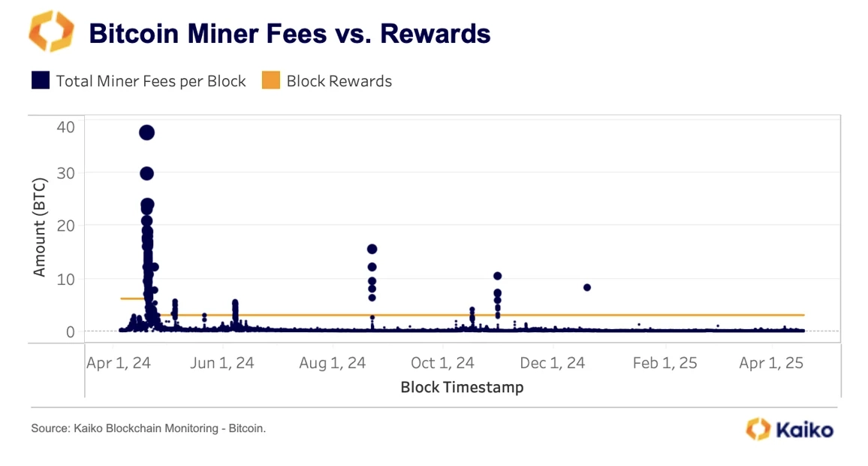
Task: Click the Kaiko Blockchain Monitoring source text
Action: (x=149, y=428)
